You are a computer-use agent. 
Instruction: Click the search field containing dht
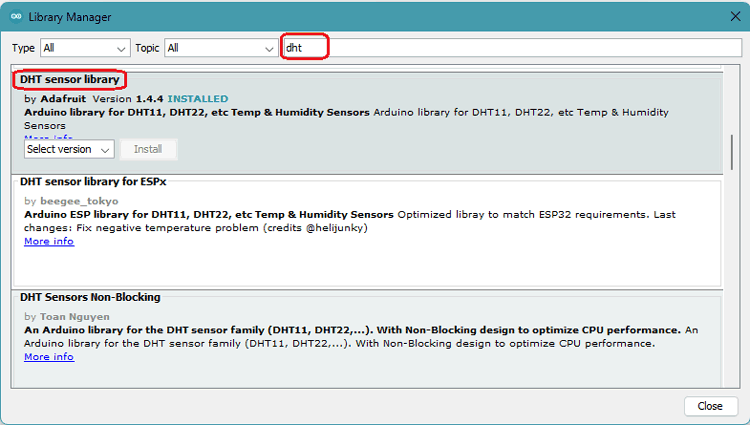click(x=511, y=48)
